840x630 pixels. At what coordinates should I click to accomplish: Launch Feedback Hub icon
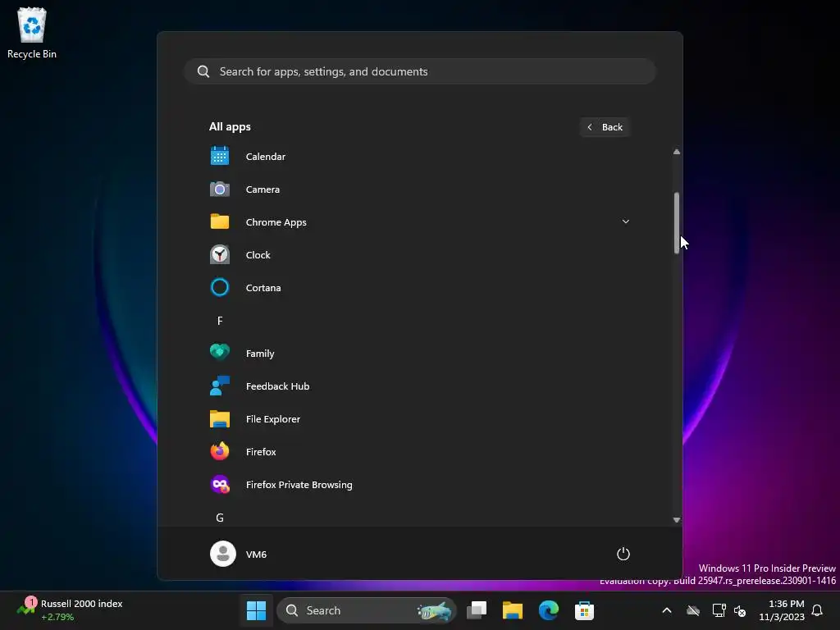tap(220, 386)
